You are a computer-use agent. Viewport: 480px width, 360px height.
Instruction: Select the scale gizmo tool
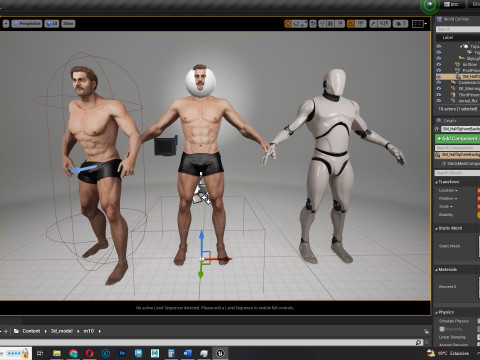[x=304, y=24]
